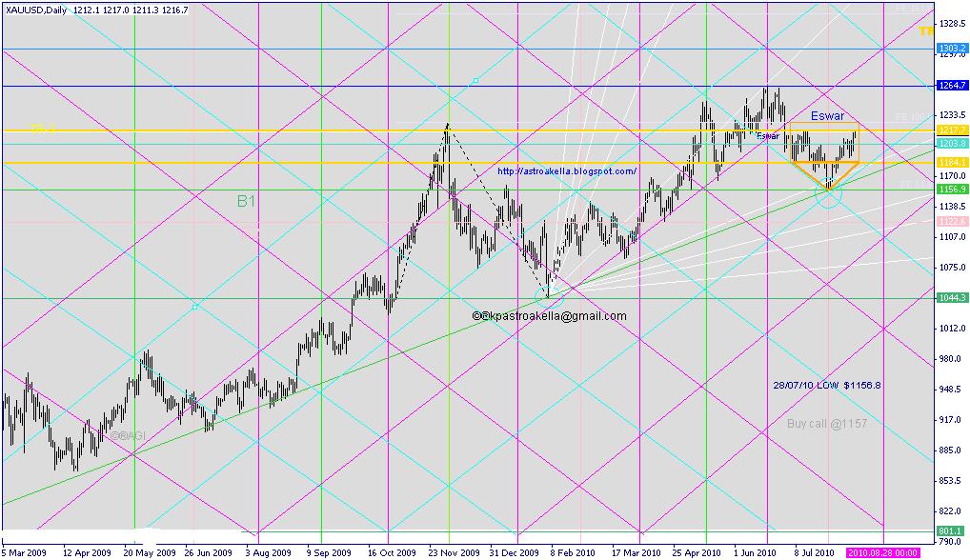Click the dark blue 1264.7 price tag

coord(952,86)
